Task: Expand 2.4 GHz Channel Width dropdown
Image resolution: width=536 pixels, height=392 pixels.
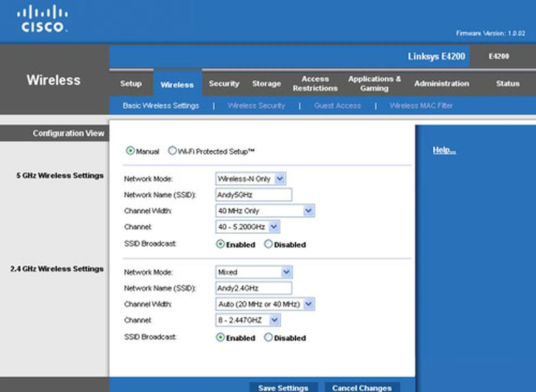Action: [308, 304]
